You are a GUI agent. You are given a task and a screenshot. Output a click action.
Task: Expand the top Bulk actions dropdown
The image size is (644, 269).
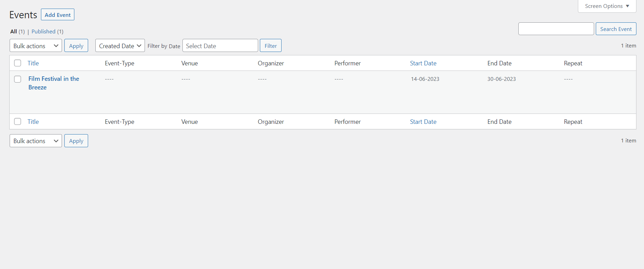point(35,46)
